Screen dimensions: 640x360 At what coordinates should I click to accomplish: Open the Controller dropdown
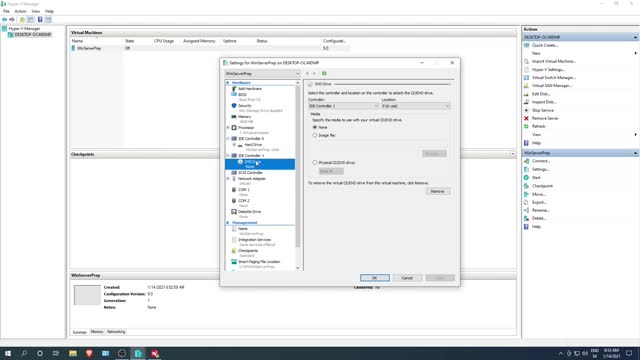(343, 106)
